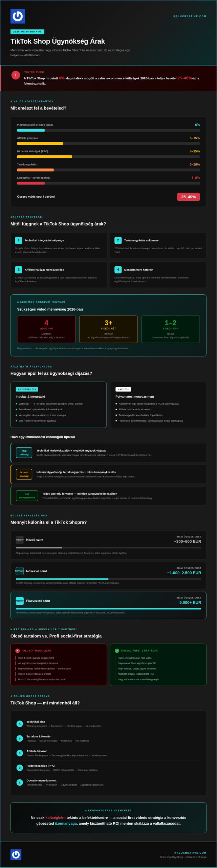
Task: Click the 2026-OS ÚTMUTATÓ tag
Action: [27, 32]
